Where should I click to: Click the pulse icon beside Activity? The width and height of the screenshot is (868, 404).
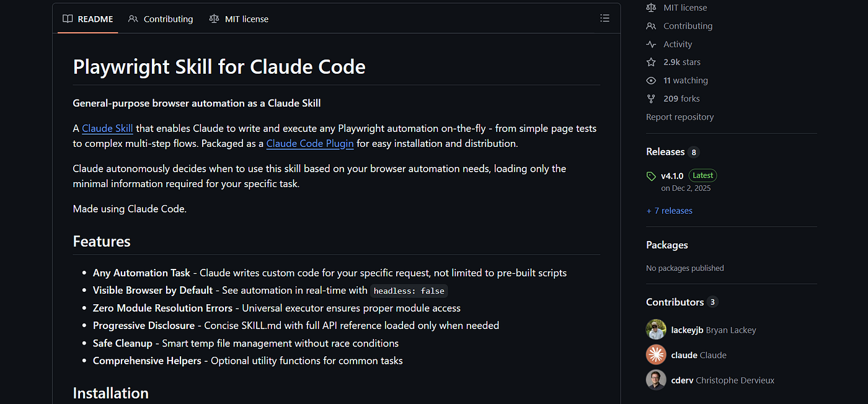click(651, 44)
